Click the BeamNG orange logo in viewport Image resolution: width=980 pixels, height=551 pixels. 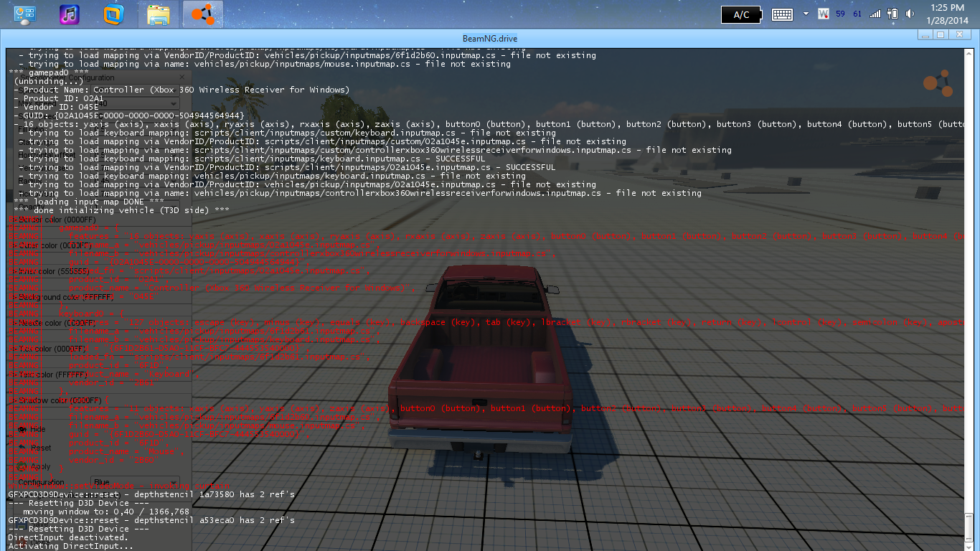click(x=938, y=83)
